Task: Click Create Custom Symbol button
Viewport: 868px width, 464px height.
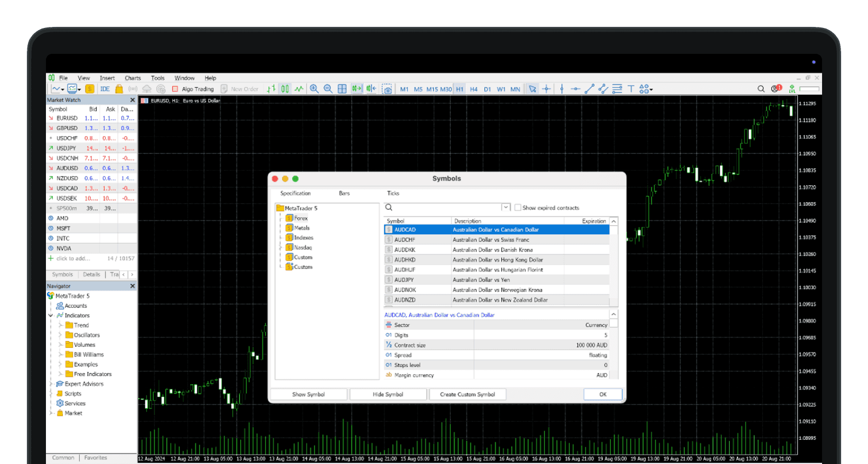Action: coord(468,394)
